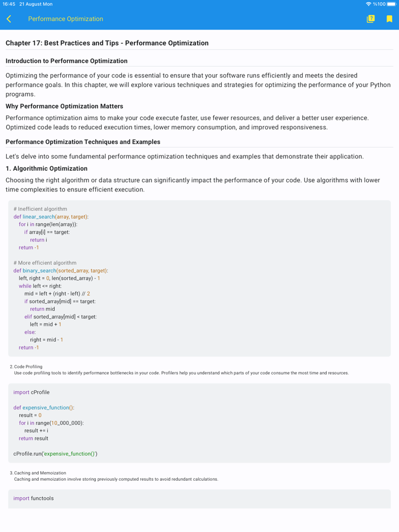
Task: Select the linear_search function name in the code
Action: tap(40, 216)
